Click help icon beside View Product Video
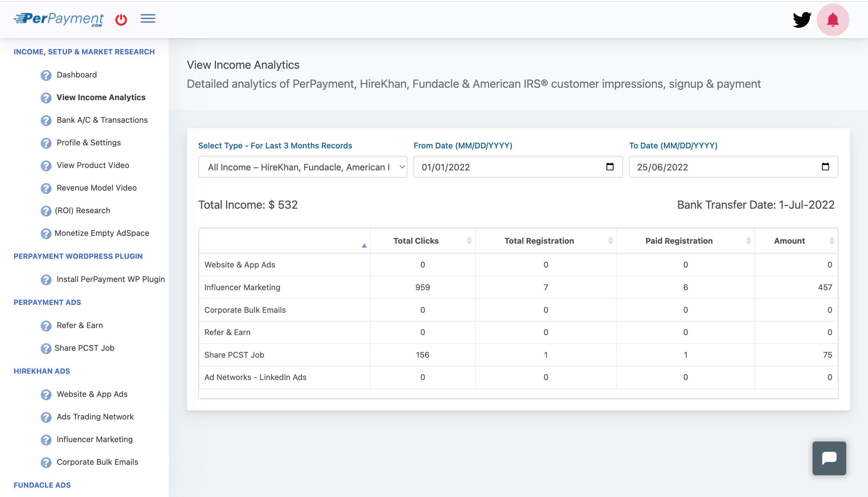 (46, 166)
